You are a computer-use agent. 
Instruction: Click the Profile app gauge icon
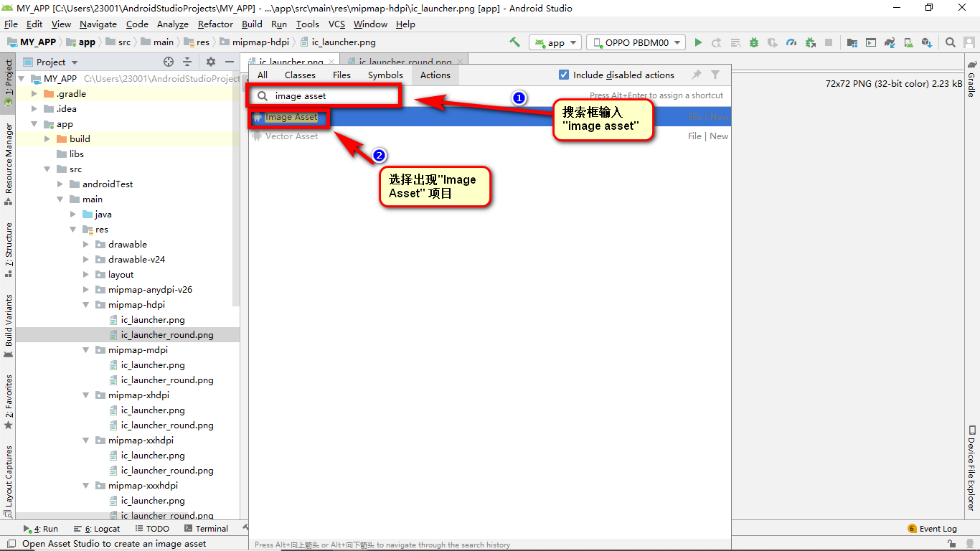tap(791, 42)
